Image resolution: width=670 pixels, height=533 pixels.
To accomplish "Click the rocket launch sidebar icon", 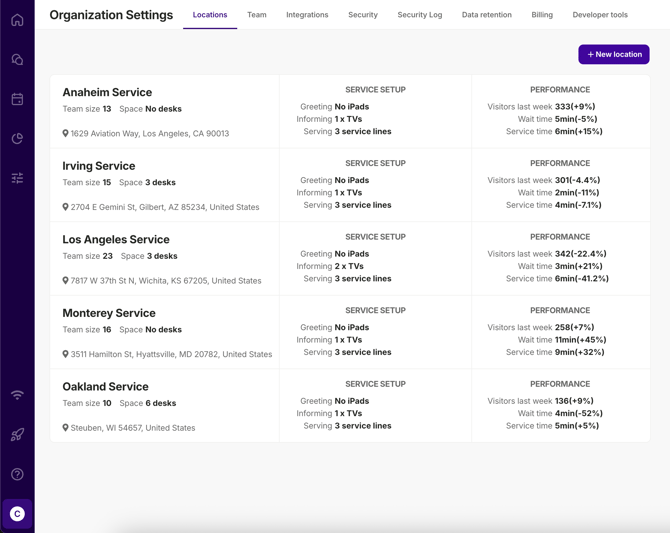I will 17,435.
